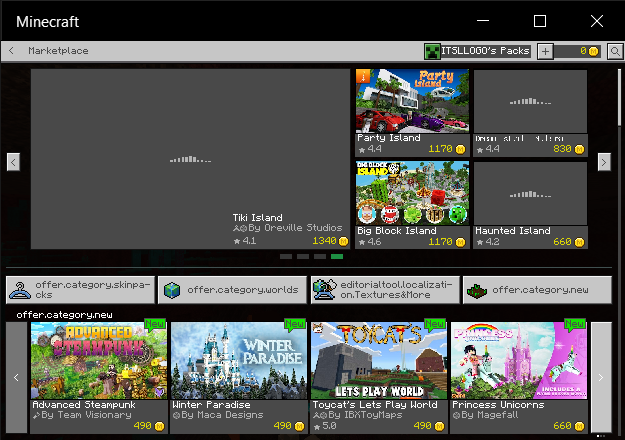Image resolution: width=625 pixels, height=440 pixels.
Task: Open the search magnifier icon
Action: click(615, 51)
